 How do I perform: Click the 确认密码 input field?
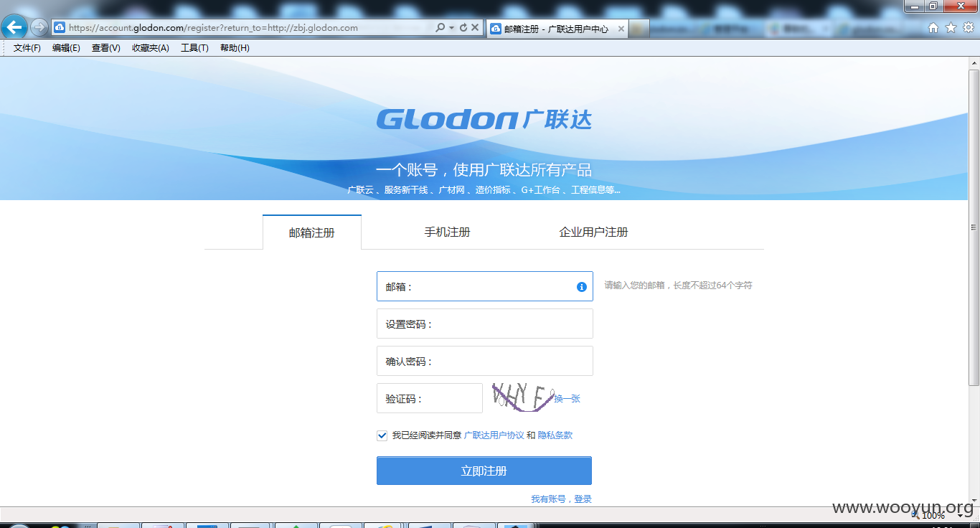pos(485,361)
